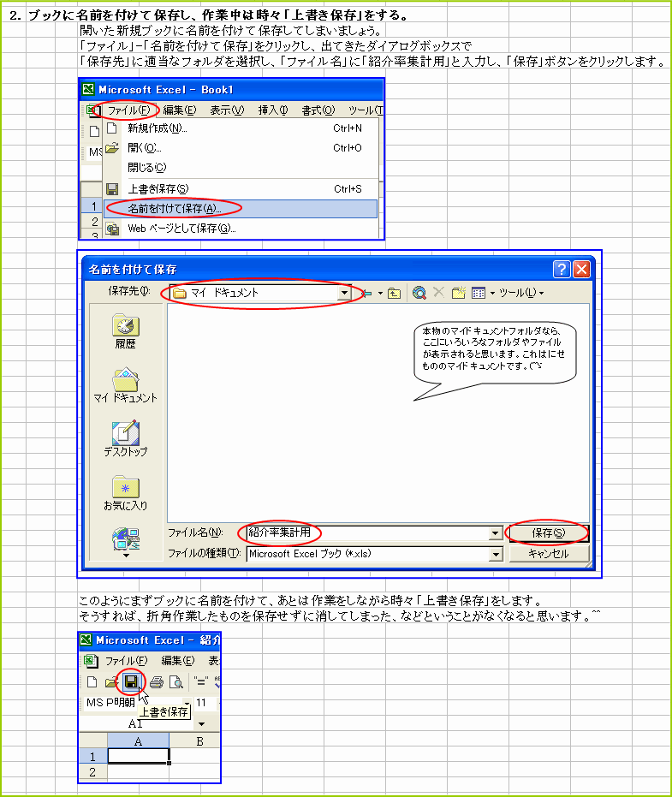
Task: Open the 編集(E) menu in the Book1 window
Action: click(180, 110)
